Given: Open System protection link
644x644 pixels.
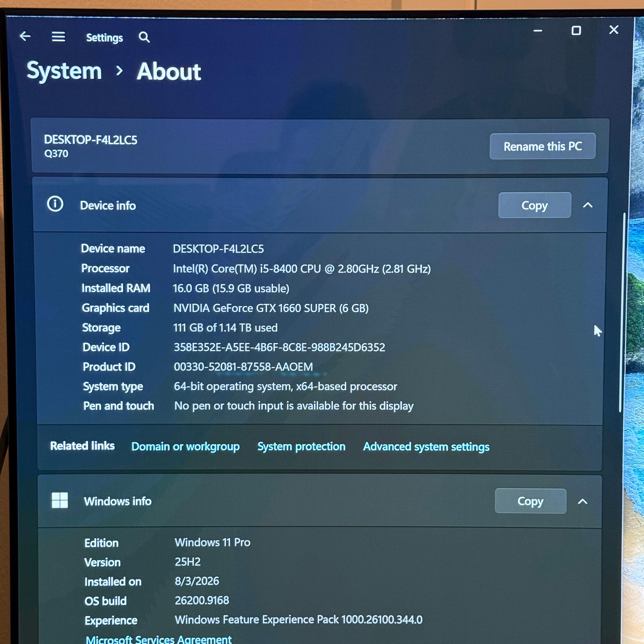Looking at the screenshot, I should pyautogui.click(x=301, y=446).
